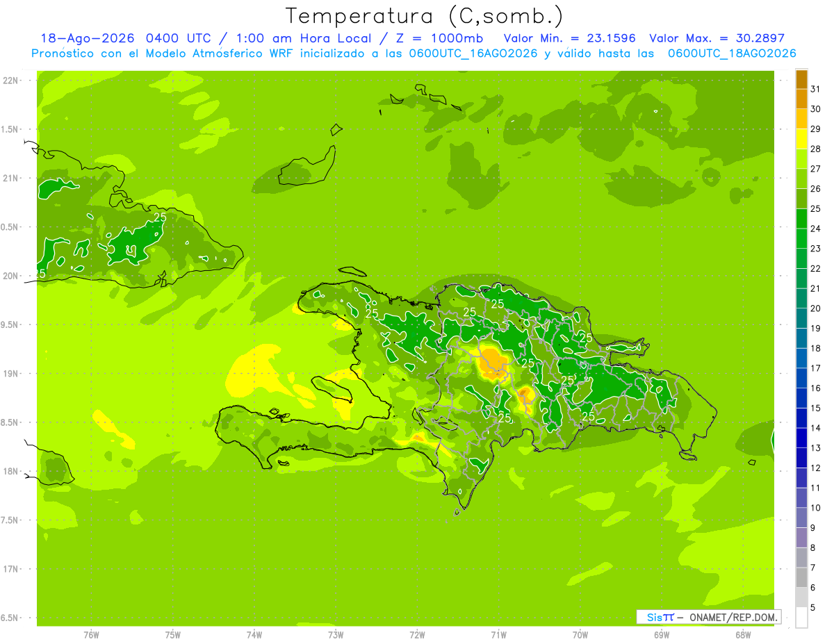Screen dimensions: 834x644
Task: Select the green 24 legend color block
Action: coord(801,218)
